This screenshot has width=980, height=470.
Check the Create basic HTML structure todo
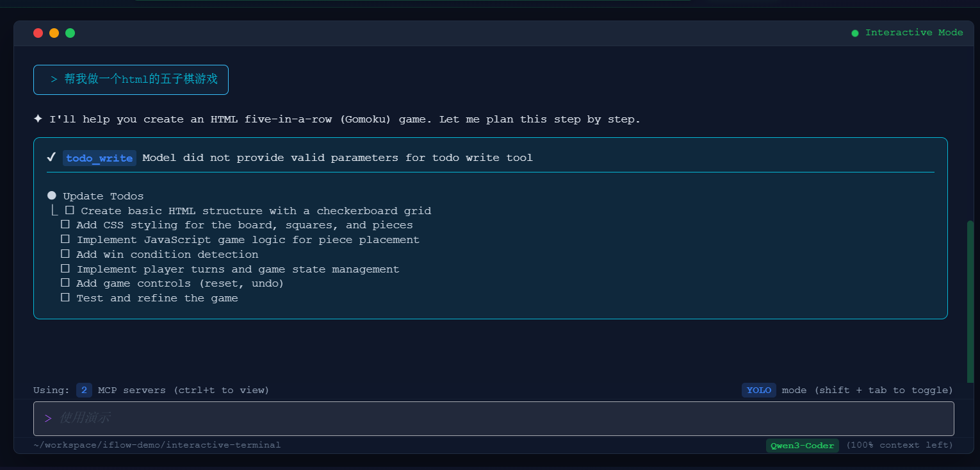70,210
